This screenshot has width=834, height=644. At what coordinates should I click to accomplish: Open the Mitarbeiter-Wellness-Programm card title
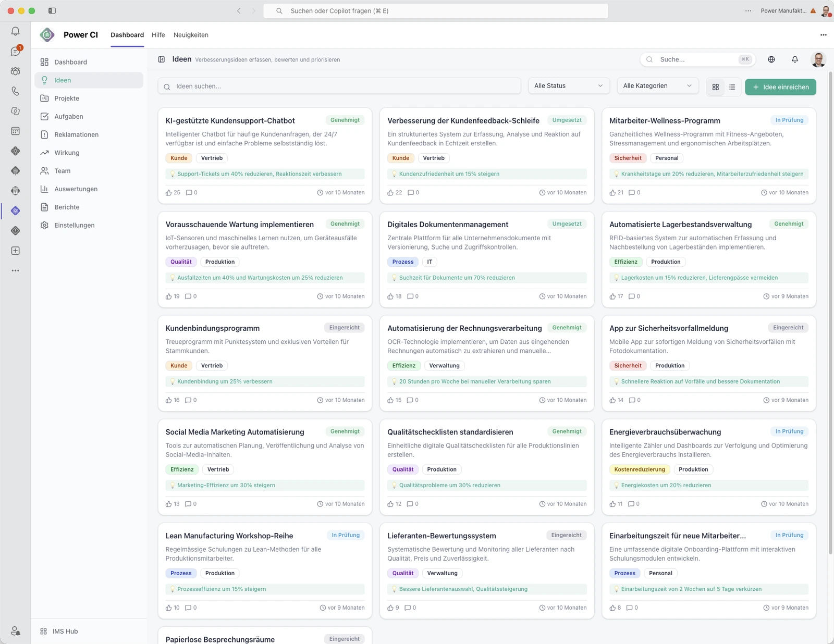coord(665,121)
